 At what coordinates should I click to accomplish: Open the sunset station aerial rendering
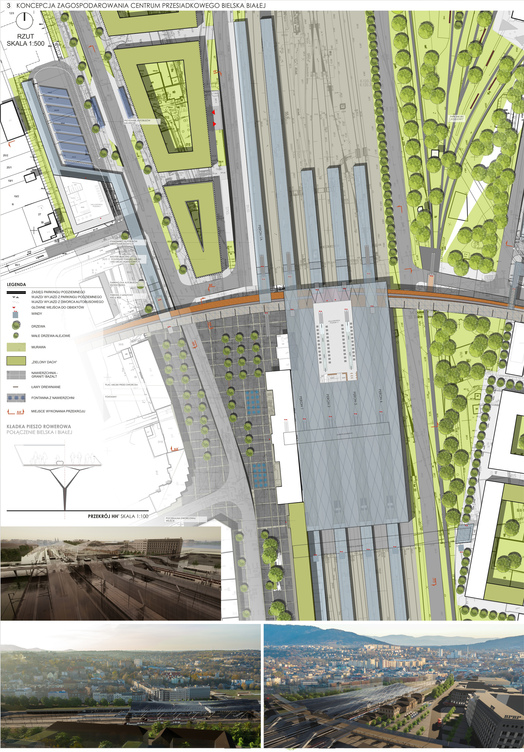pos(130,686)
